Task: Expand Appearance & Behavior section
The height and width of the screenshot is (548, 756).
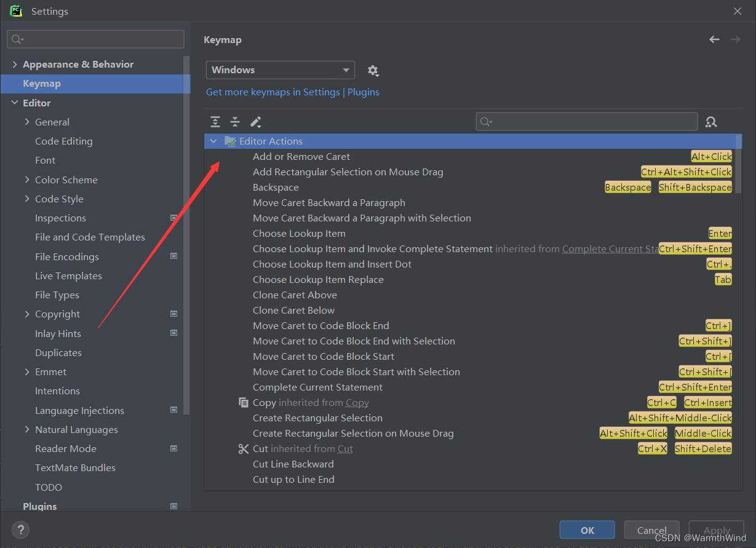Action: 15,64
